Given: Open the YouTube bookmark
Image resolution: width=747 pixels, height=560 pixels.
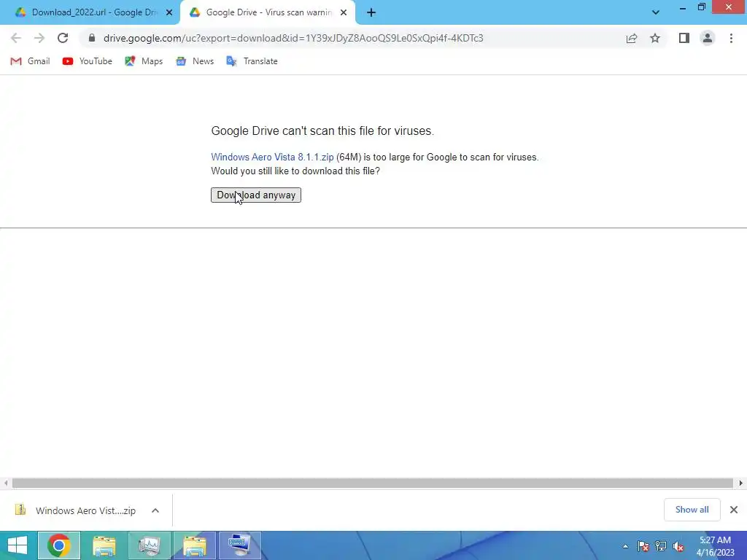Looking at the screenshot, I should [x=88, y=61].
